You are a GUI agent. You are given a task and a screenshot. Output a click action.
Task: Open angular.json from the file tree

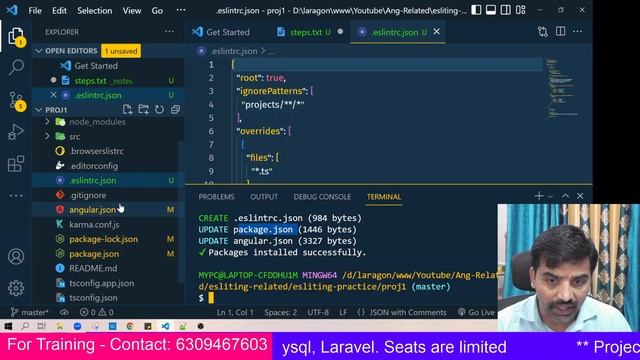pyautogui.click(x=92, y=210)
